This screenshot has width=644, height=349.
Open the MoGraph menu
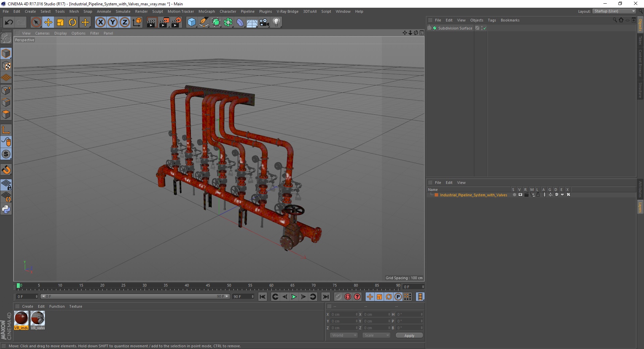(x=207, y=11)
